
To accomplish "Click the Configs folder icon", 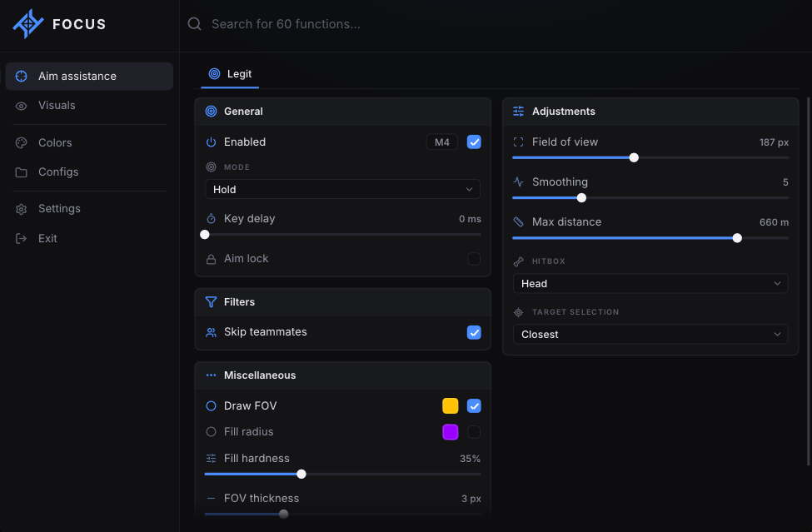I will click(21, 172).
